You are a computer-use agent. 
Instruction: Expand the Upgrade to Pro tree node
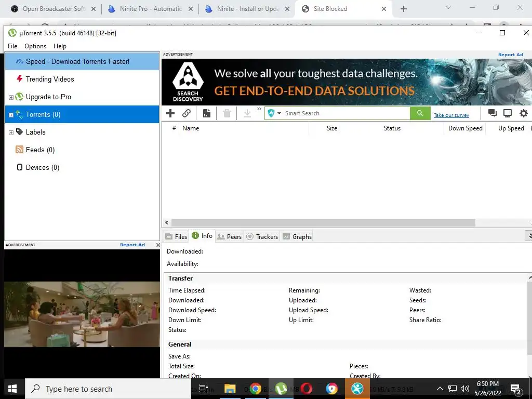pyautogui.click(x=11, y=97)
